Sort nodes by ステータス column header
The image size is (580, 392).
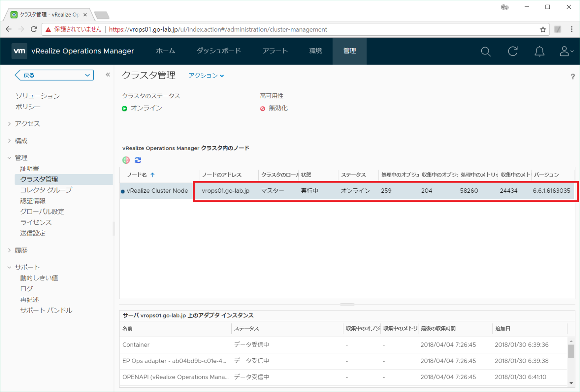pos(353,175)
